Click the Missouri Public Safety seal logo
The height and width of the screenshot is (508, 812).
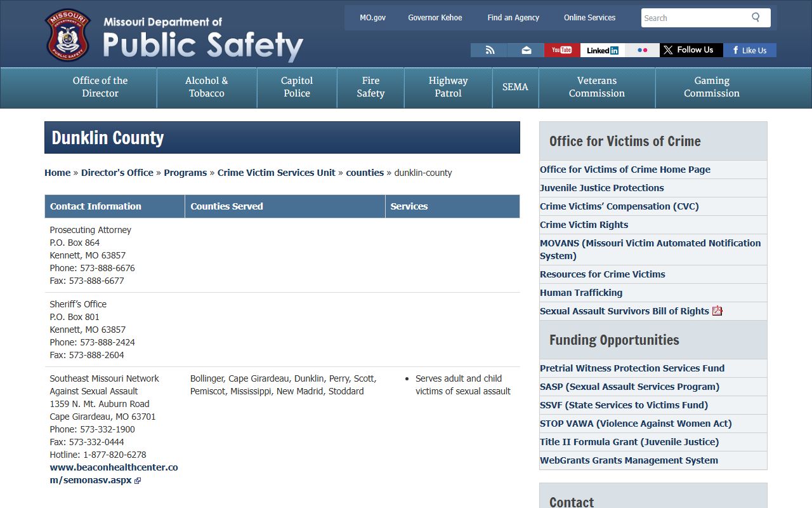(68, 35)
